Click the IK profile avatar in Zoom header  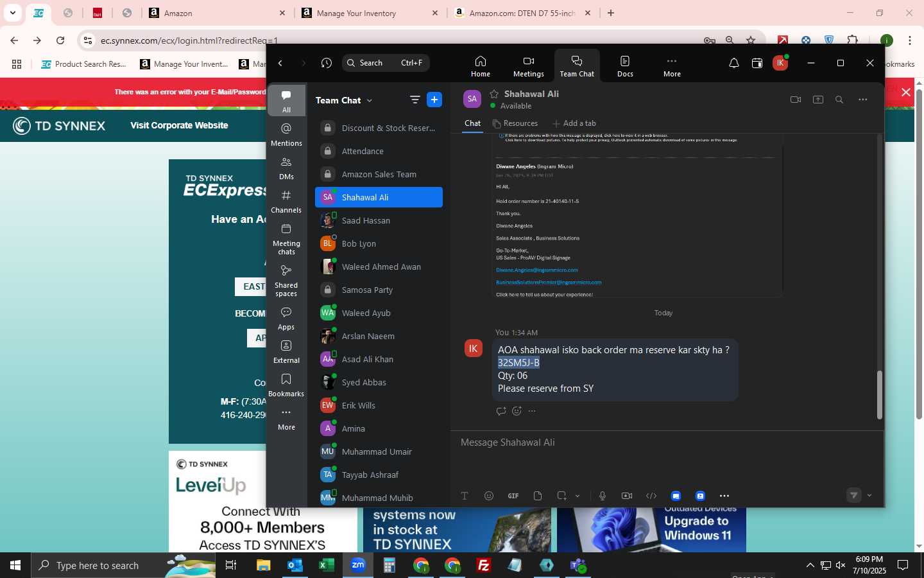point(780,63)
